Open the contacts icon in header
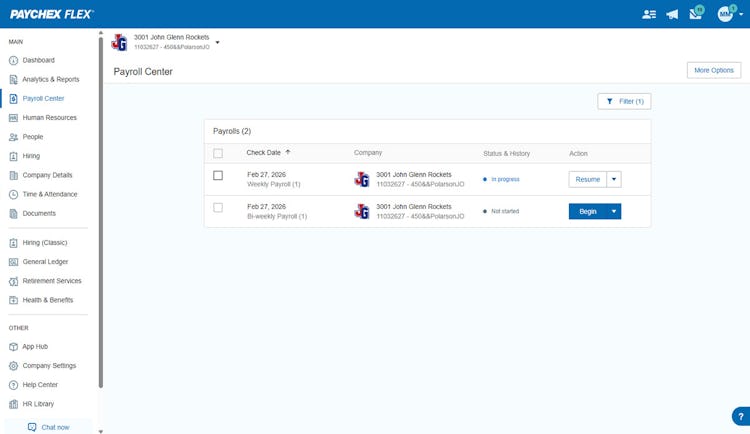750x434 pixels. (x=649, y=14)
